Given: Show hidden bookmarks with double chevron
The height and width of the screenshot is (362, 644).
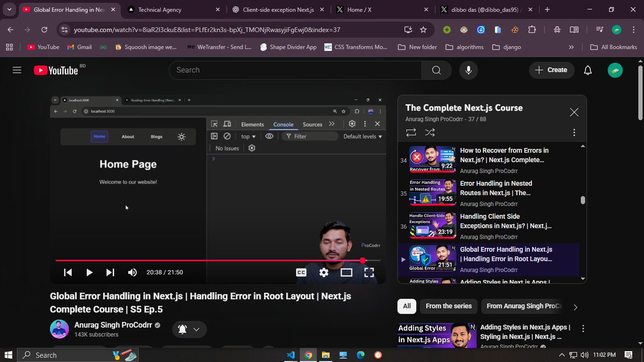Looking at the screenshot, I should click(x=572, y=47).
